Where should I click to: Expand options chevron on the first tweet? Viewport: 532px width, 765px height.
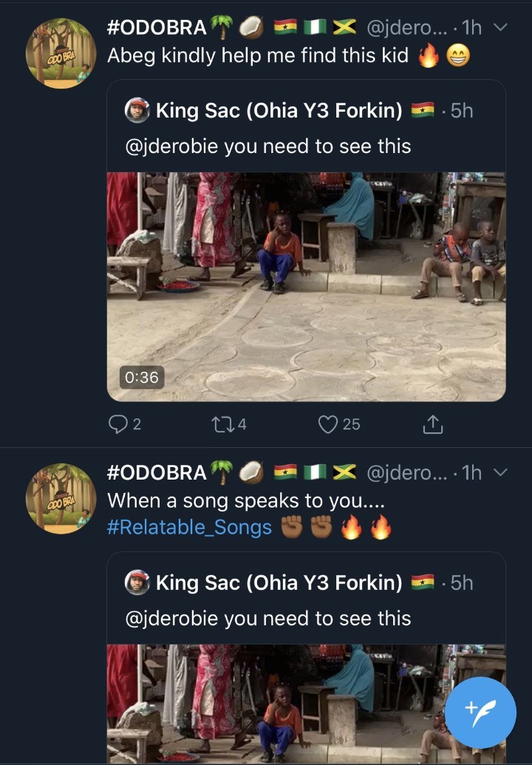[x=500, y=28]
